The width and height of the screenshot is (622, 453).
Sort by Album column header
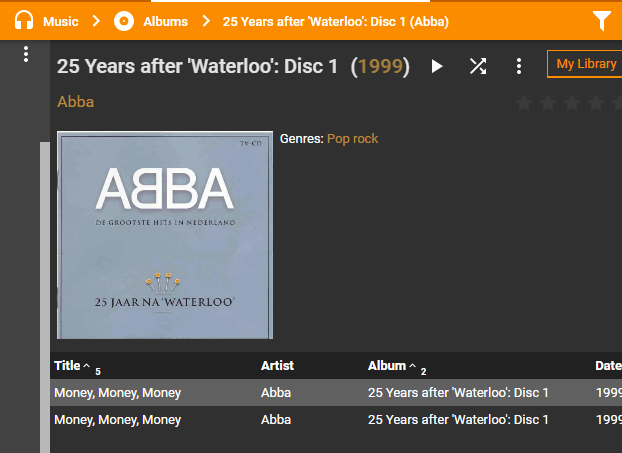(x=387, y=366)
